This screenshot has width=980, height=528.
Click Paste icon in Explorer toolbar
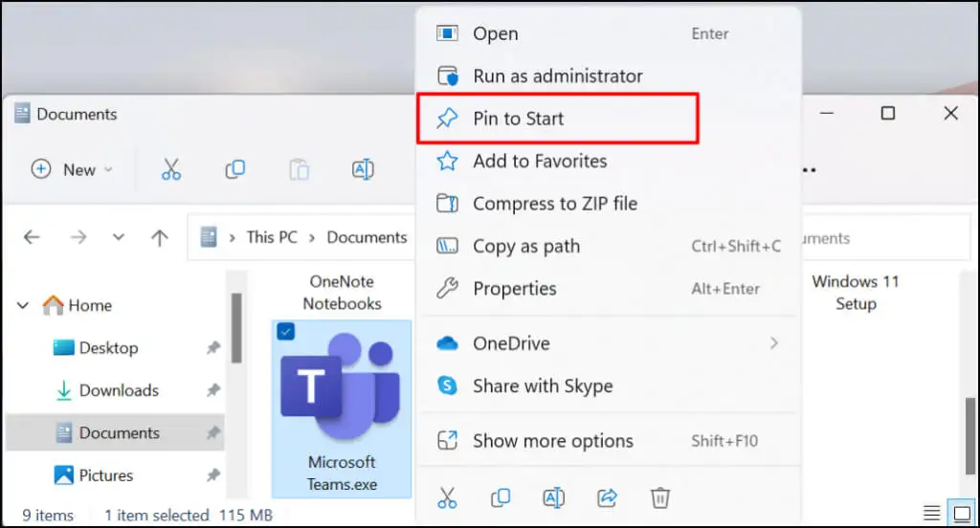(x=299, y=169)
